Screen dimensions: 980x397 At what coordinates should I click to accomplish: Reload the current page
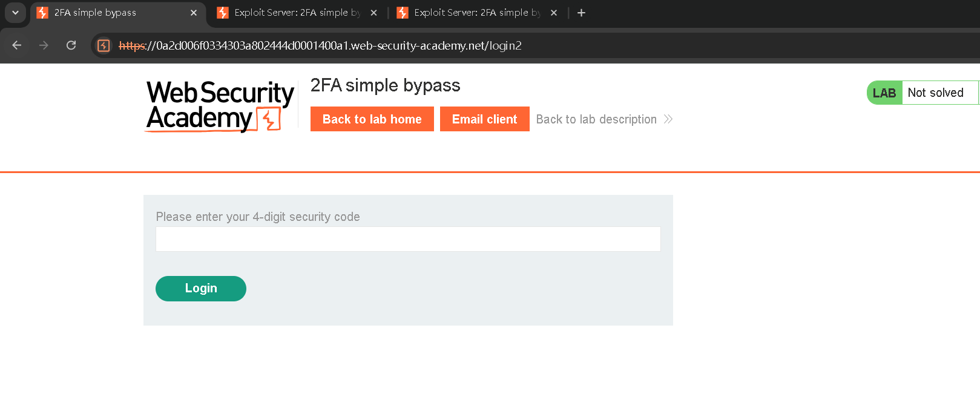[x=71, y=45]
